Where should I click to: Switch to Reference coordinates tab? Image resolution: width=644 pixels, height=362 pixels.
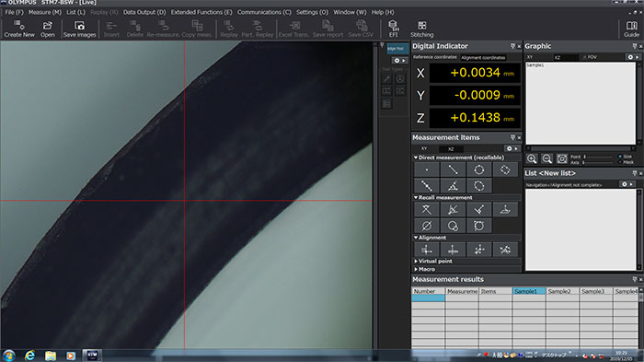pos(434,57)
